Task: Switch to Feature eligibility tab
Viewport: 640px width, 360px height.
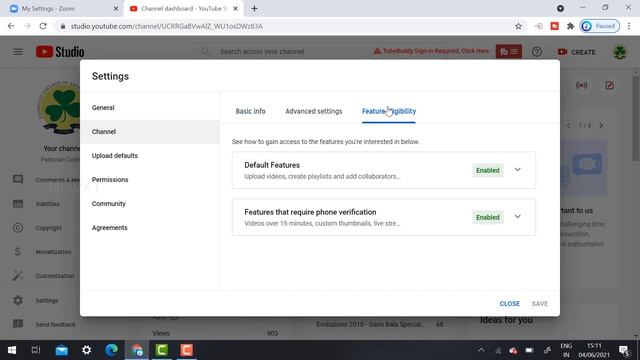Action: [x=389, y=111]
